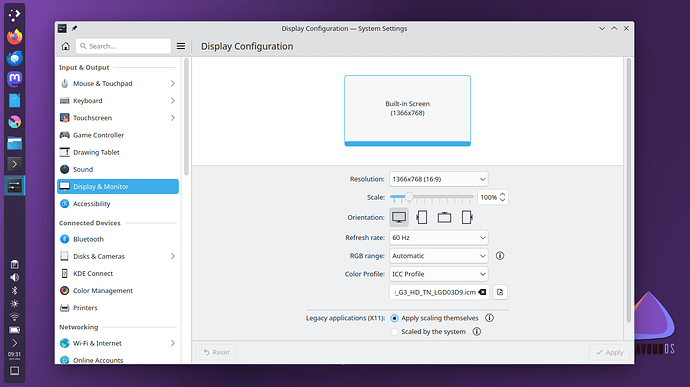Image resolution: width=690 pixels, height=387 pixels.
Task: Open the Color Profile dropdown
Action: point(438,274)
